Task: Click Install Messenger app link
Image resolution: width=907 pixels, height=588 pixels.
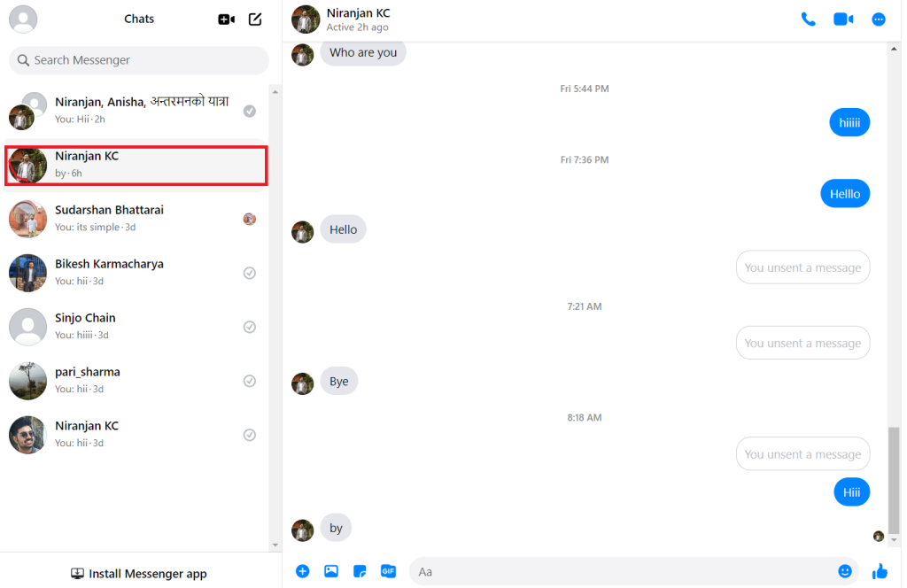Action: click(139, 574)
